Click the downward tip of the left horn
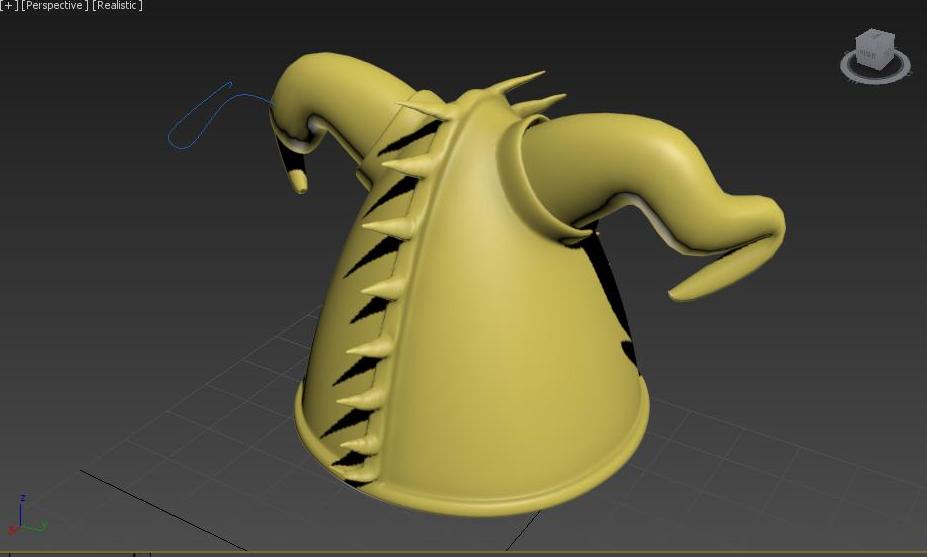The height and width of the screenshot is (557, 927). pos(298,184)
